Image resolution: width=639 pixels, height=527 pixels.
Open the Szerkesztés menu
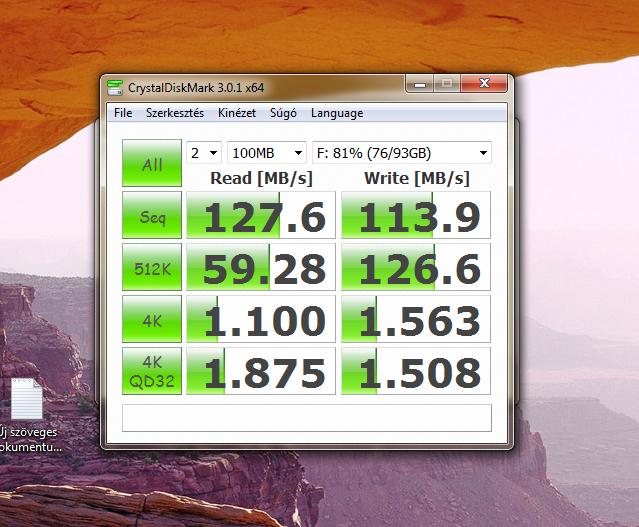[175, 113]
